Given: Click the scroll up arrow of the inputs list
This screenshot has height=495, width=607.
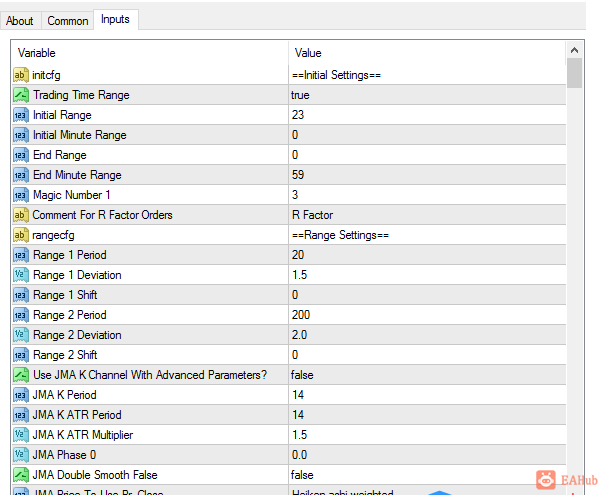Looking at the screenshot, I should click(574, 50).
